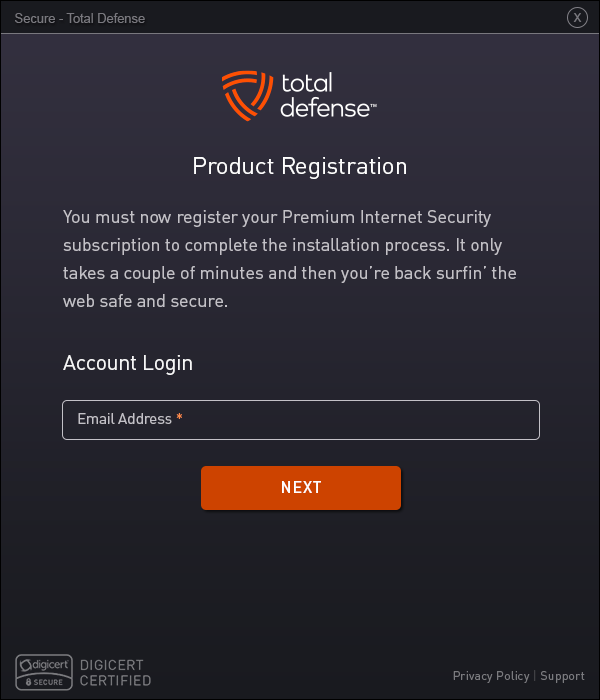This screenshot has height=700, width=600.
Task: Open the Support link
Action: click(x=562, y=676)
